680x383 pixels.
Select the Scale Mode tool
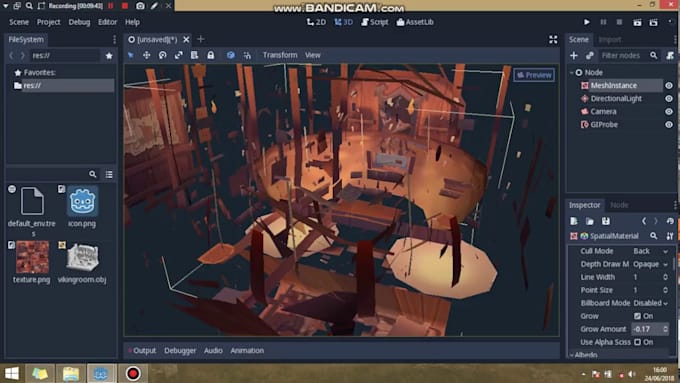[179, 55]
